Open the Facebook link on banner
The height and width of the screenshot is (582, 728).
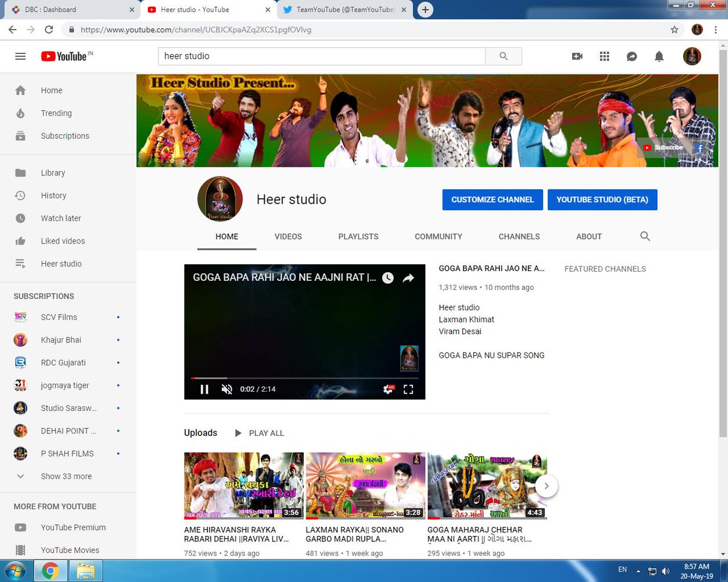(x=699, y=148)
